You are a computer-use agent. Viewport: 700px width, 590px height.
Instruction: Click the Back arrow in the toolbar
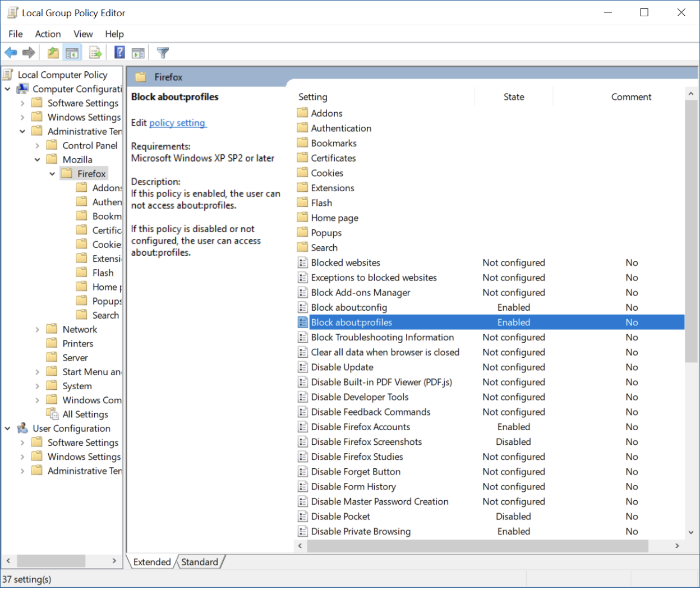[x=11, y=53]
